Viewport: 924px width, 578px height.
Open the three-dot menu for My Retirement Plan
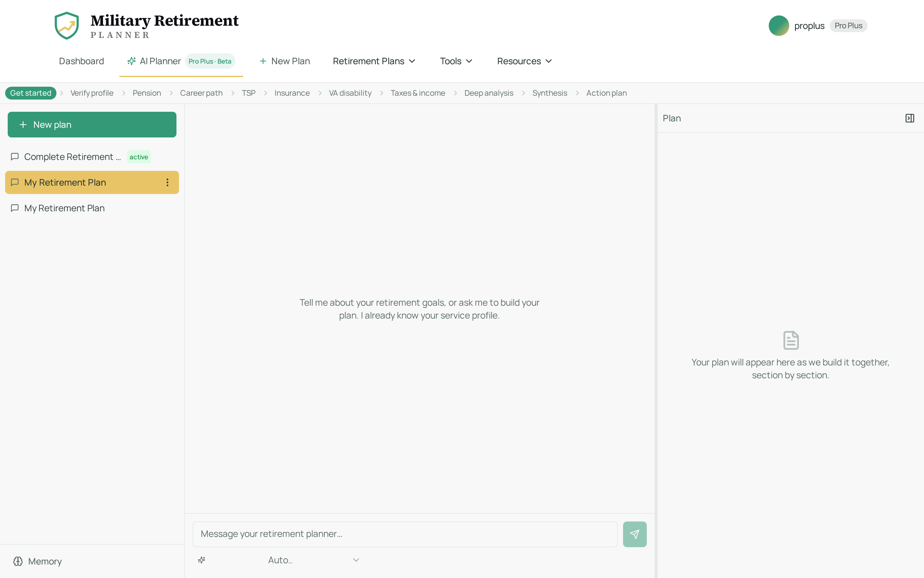(x=167, y=182)
